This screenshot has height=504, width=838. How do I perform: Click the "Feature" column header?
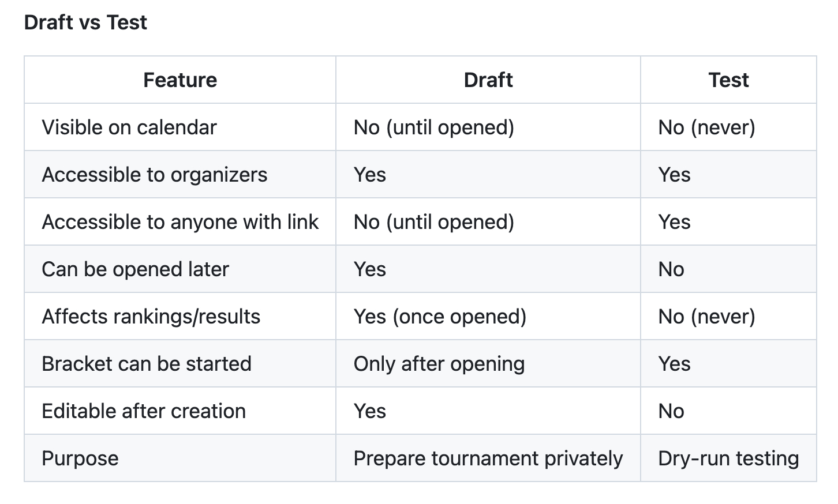click(x=180, y=80)
